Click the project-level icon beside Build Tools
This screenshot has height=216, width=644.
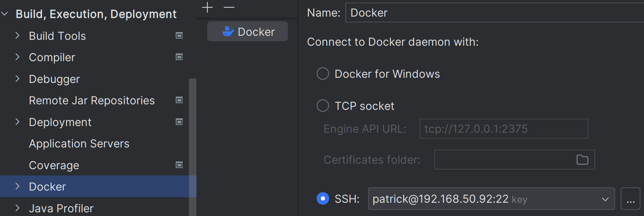coord(179,36)
